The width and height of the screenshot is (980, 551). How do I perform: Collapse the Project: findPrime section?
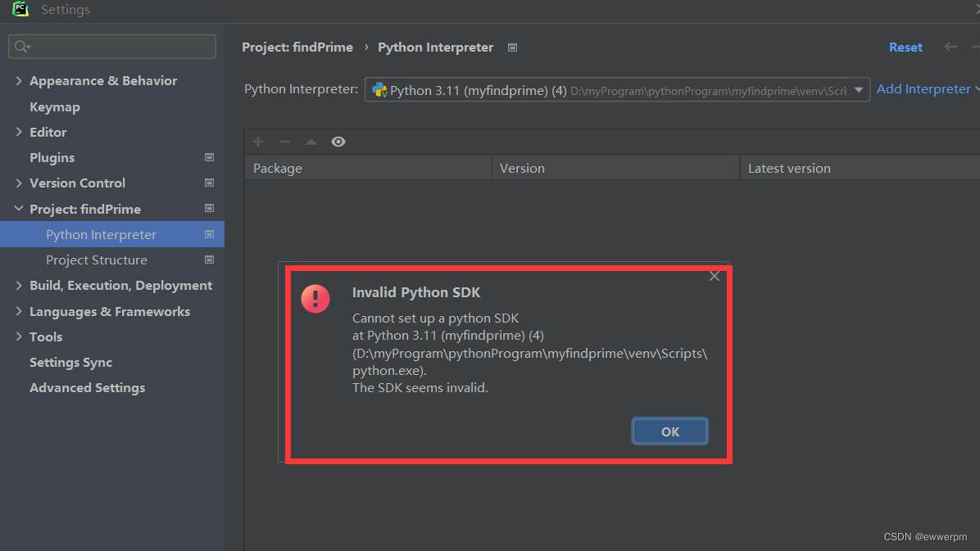point(18,208)
